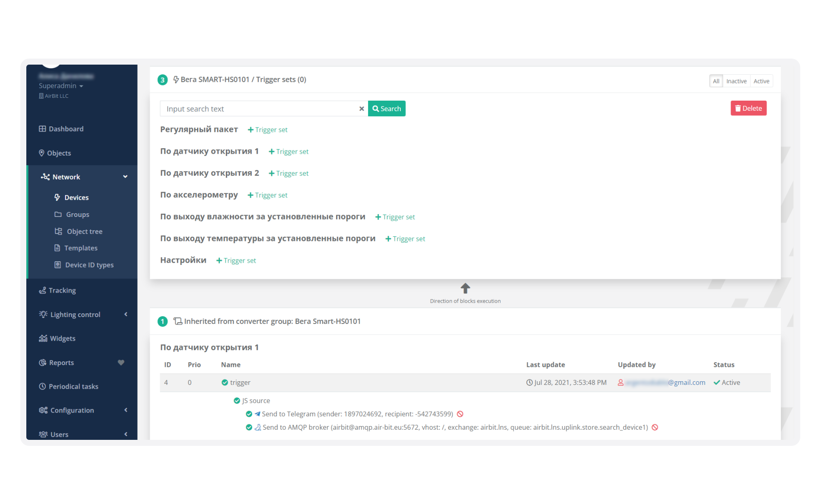Select the All filter button

[x=716, y=81]
